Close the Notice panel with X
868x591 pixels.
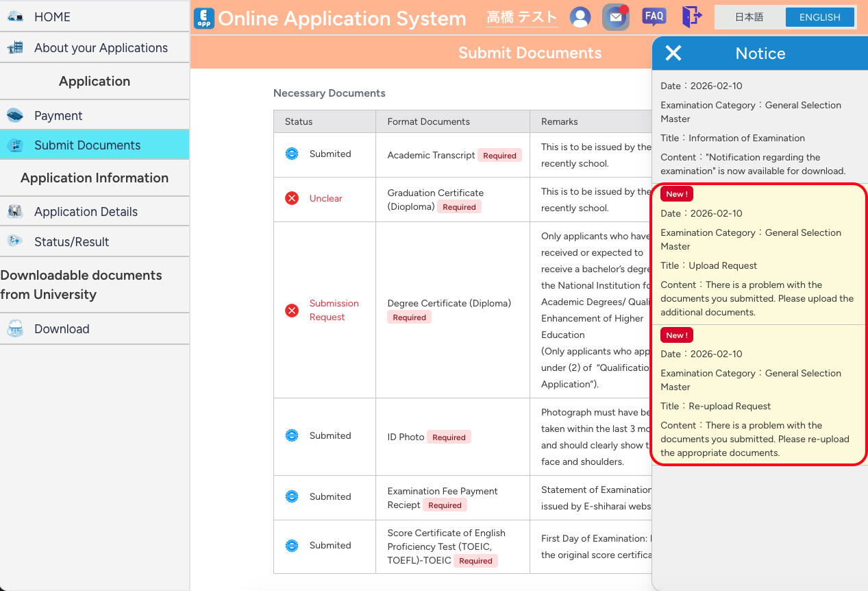pyautogui.click(x=673, y=53)
